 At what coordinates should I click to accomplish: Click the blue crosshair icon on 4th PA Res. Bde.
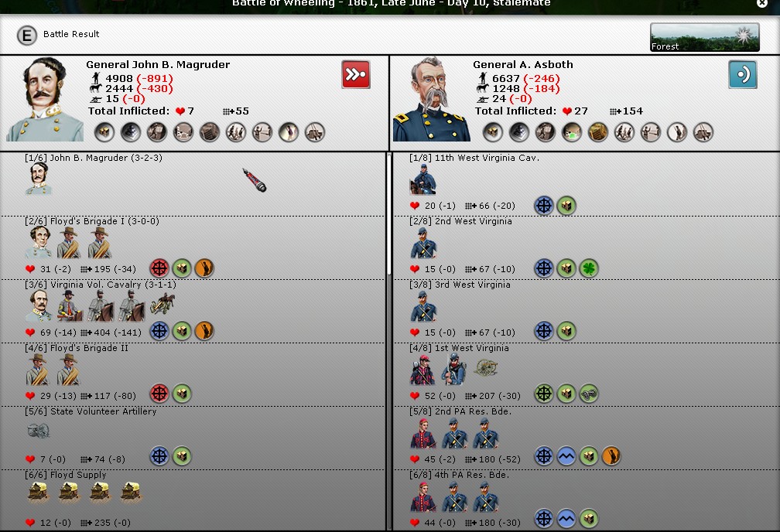[544, 519]
